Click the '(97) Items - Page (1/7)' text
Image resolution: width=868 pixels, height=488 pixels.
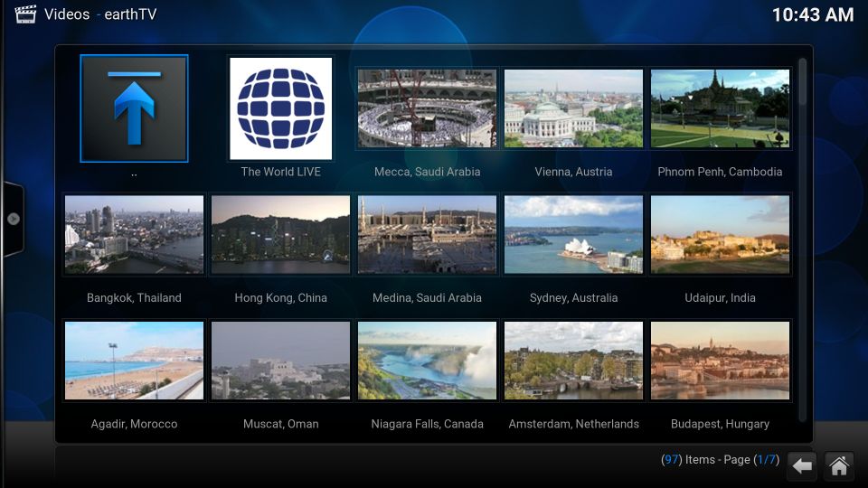(x=720, y=459)
